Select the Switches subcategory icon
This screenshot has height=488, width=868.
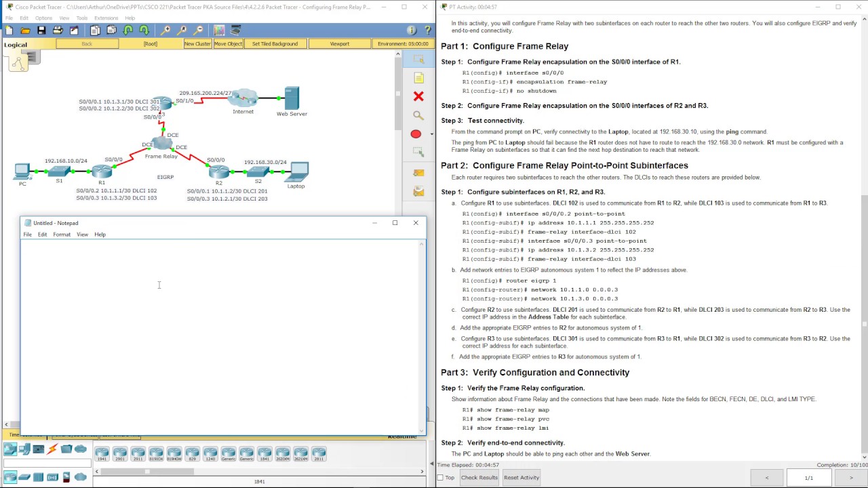[x=24, y=477]
